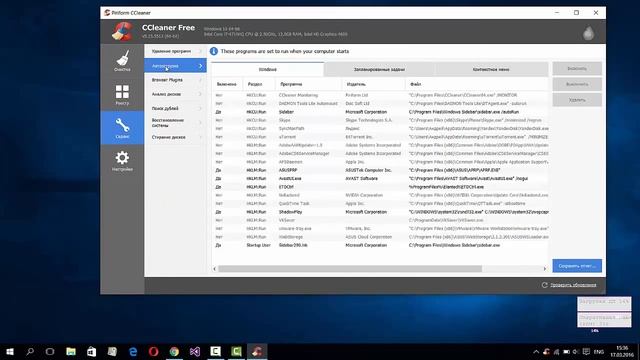Select the QuickTime Task row
640x360 pixels.
[380, 203]
